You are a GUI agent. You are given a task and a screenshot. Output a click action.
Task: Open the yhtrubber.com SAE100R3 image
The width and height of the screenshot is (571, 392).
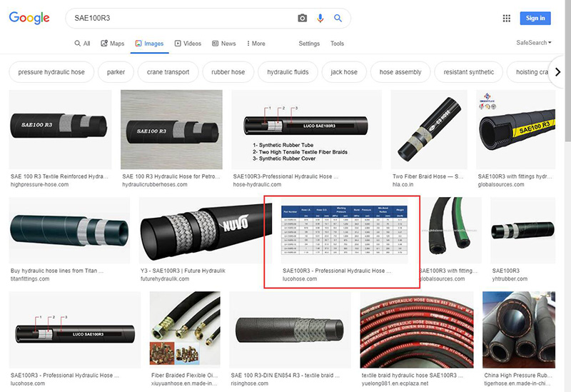[x=522, y=230]
